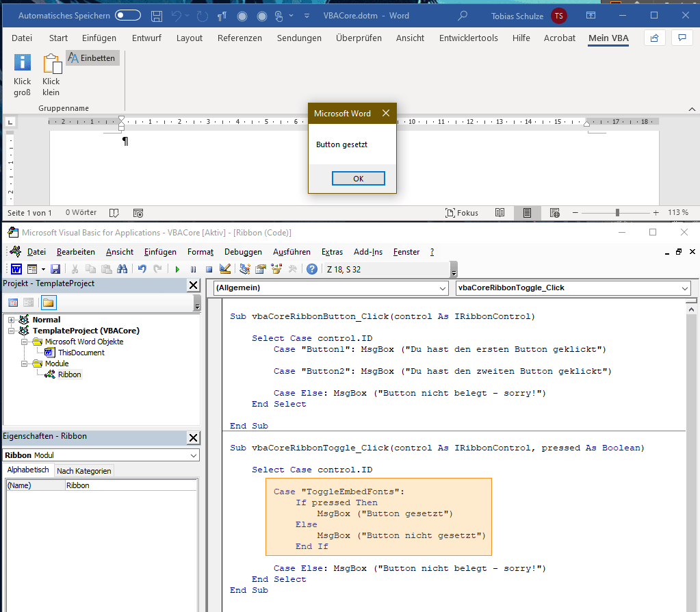Select ThisDocument in project tree
The height and width of the screenshot is (612, 700).
[81, 353]
